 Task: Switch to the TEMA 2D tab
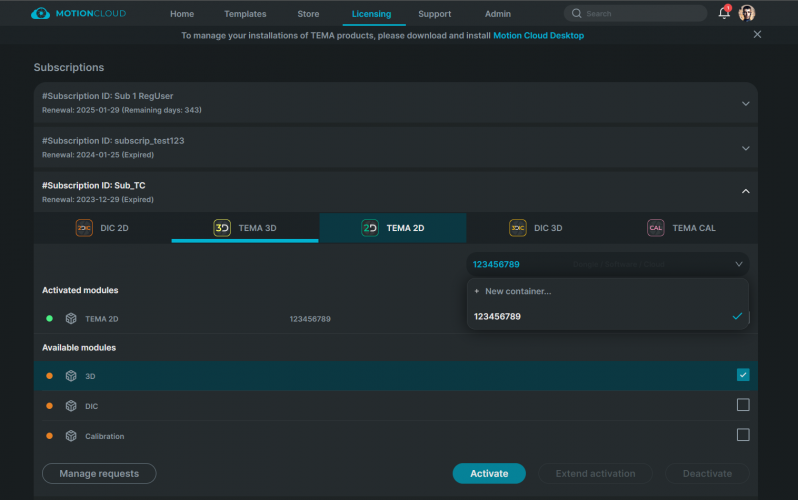click(393, 228)
